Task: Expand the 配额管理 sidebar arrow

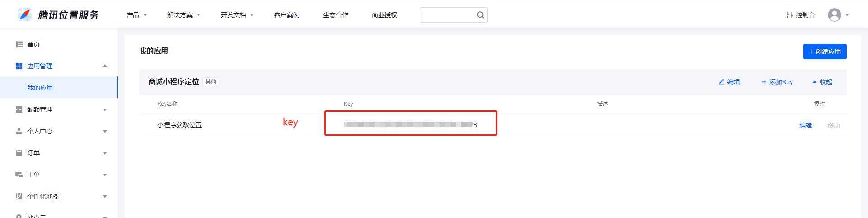Action: pos(105,109)
